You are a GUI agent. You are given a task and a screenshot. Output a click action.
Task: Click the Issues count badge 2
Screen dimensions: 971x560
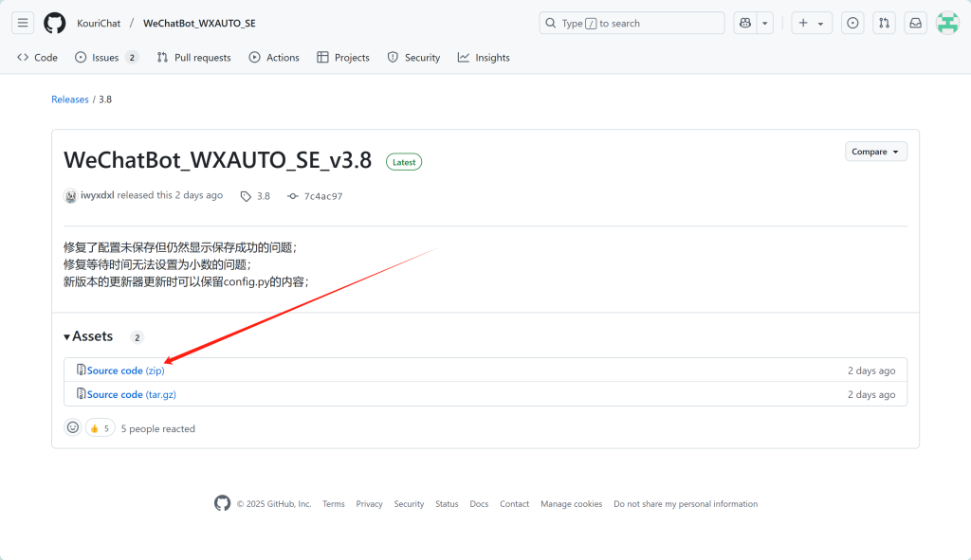point(131,58)
